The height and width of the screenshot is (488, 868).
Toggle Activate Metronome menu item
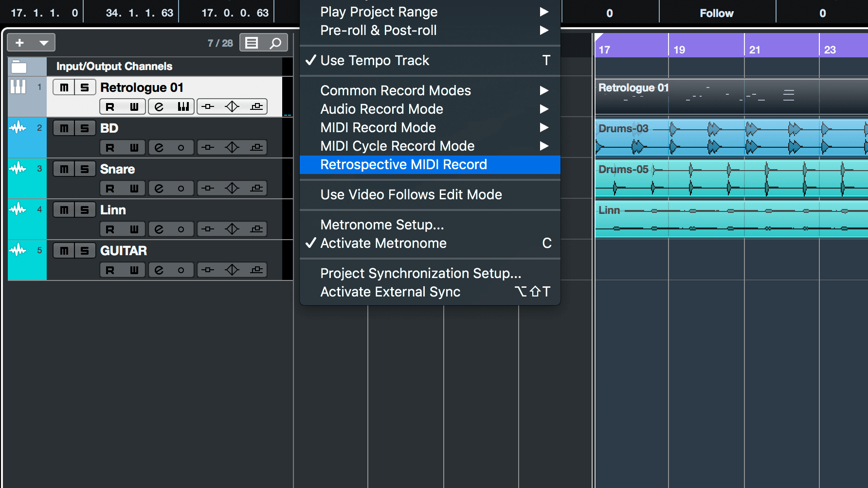tap(430, 243)
